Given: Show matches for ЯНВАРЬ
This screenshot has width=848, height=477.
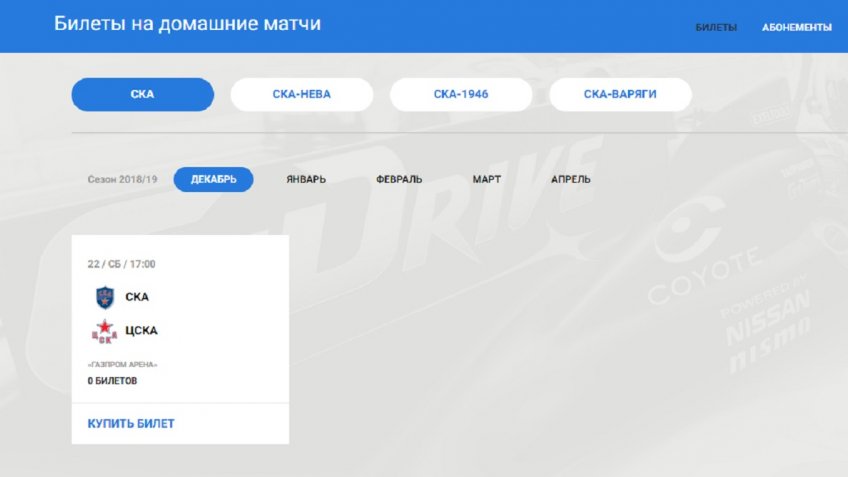Looking at the screenshot, I should 306,180.
